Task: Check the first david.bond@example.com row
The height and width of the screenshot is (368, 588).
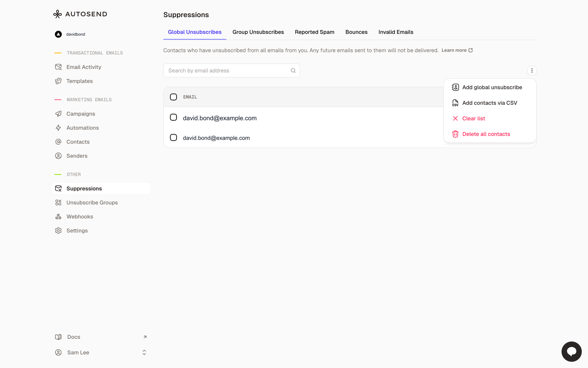Action: 173,117
